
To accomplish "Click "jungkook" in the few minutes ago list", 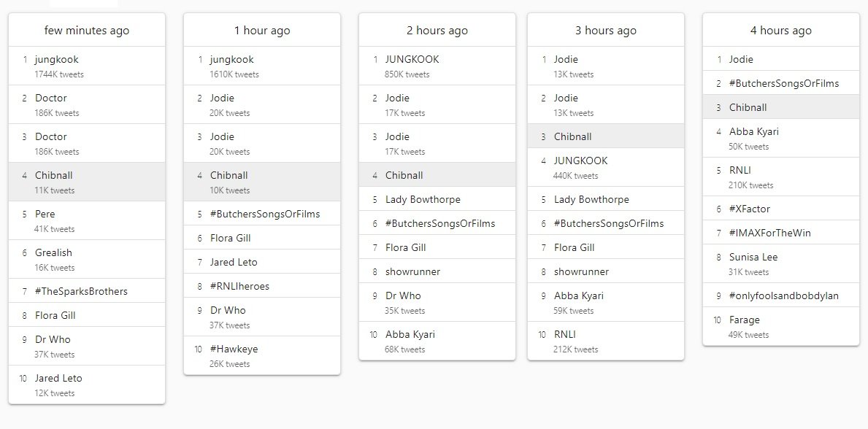I will pos(56,60).
